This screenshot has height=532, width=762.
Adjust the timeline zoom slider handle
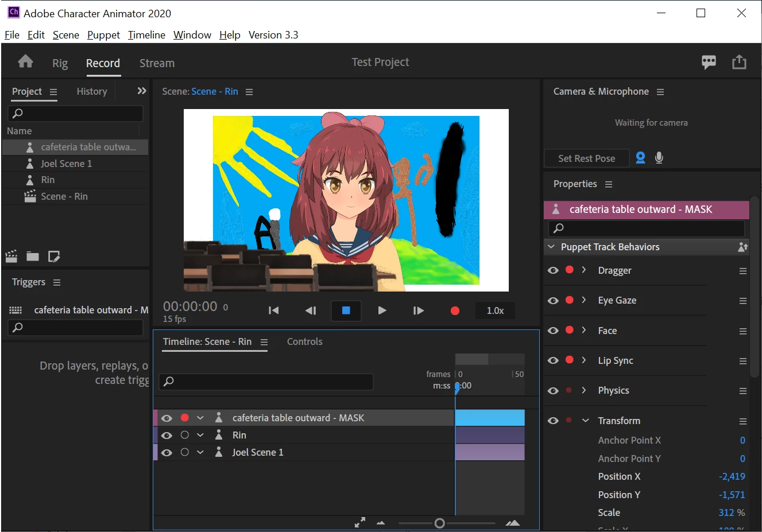coord(439,523)
